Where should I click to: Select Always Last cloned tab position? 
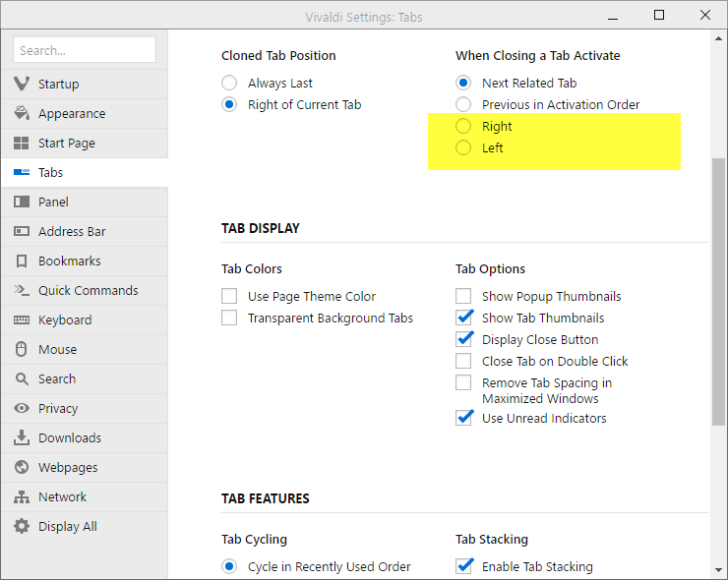coord(229,83)
